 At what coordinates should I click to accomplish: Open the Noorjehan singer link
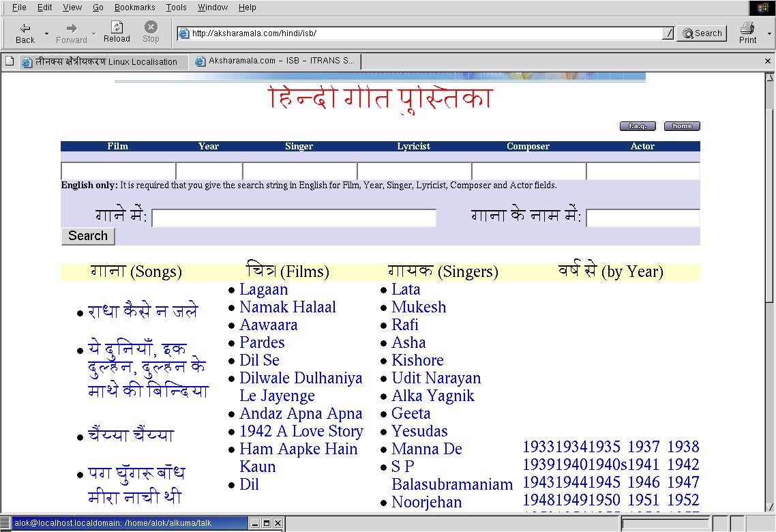[x=426, y=502]
